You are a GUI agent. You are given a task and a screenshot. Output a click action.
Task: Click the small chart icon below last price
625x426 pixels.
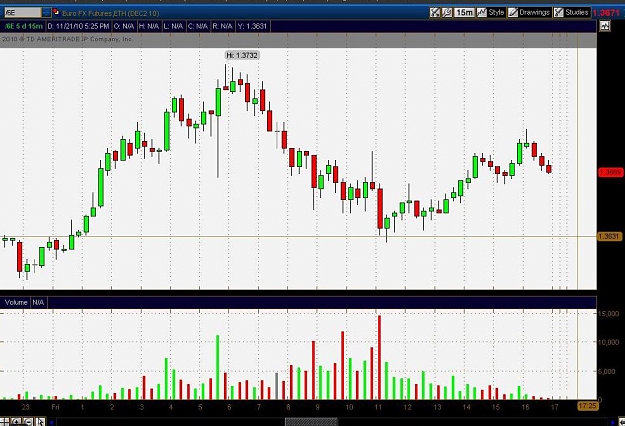coord(605,26)
